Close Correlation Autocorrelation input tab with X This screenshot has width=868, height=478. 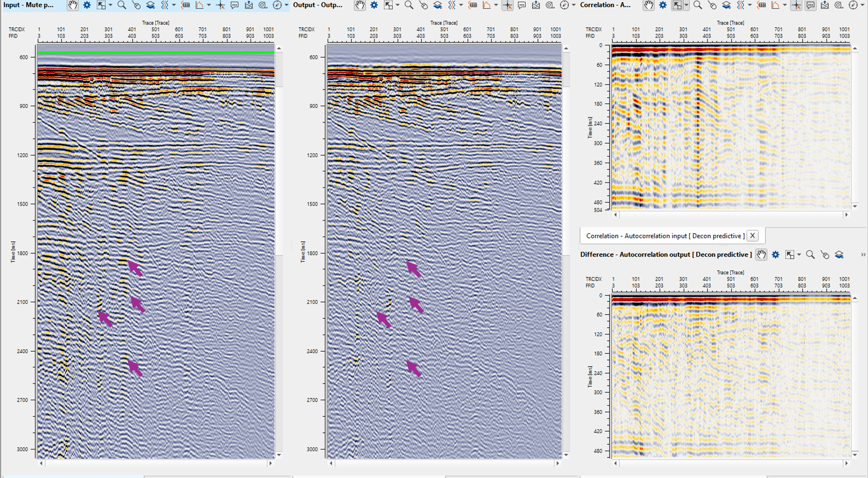(x=753, y=236)
